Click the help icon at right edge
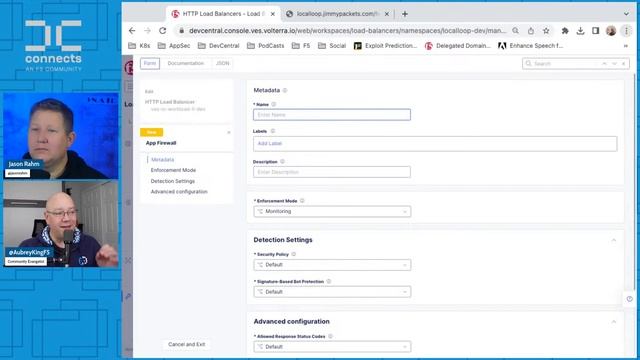Viewport: 640px width, 360px height. coord(629,299)
